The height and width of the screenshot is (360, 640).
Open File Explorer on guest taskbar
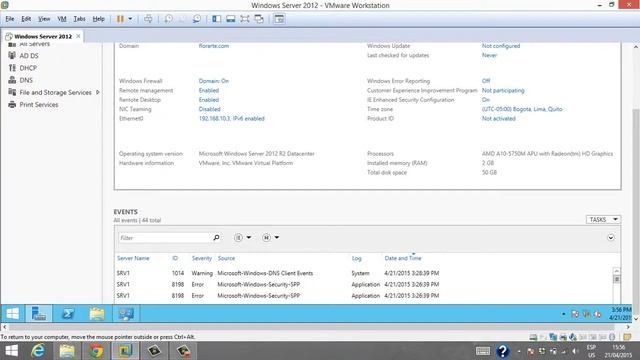tap(97, 314)
